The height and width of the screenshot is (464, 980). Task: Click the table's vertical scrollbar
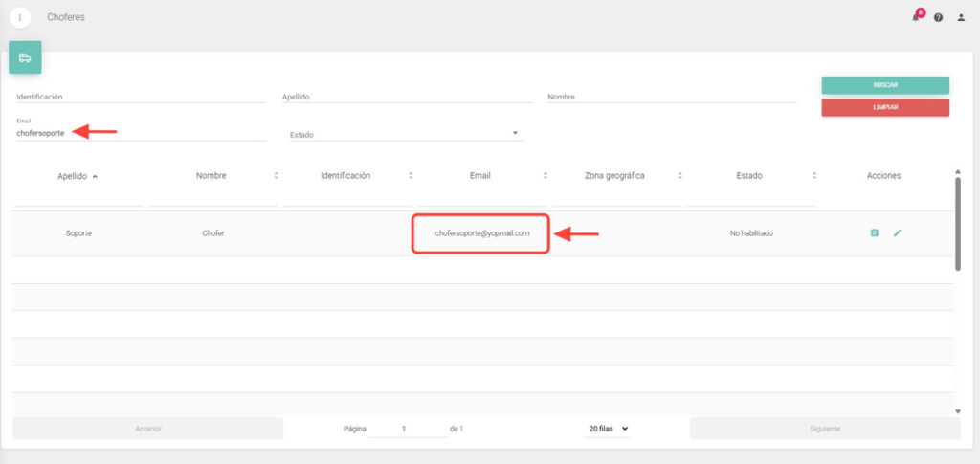point(958,220)
